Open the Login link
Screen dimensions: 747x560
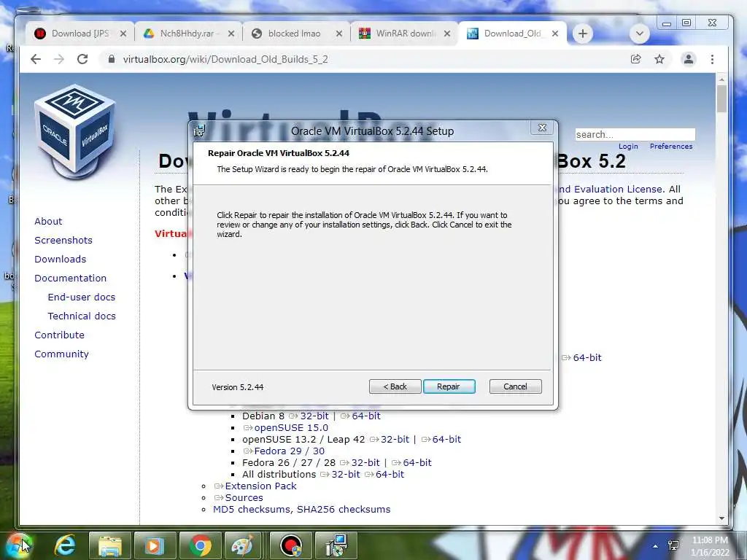point(628,147)
